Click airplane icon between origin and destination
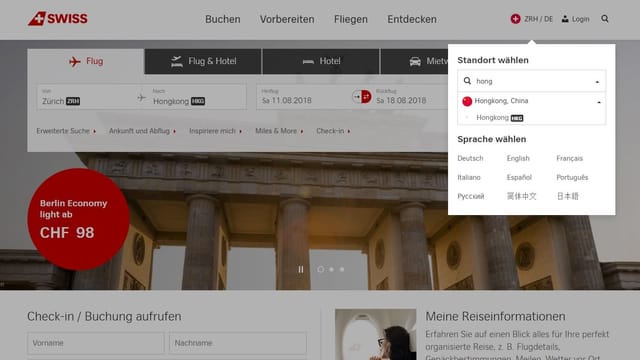 pyautogui.click(x=142, y=98)
